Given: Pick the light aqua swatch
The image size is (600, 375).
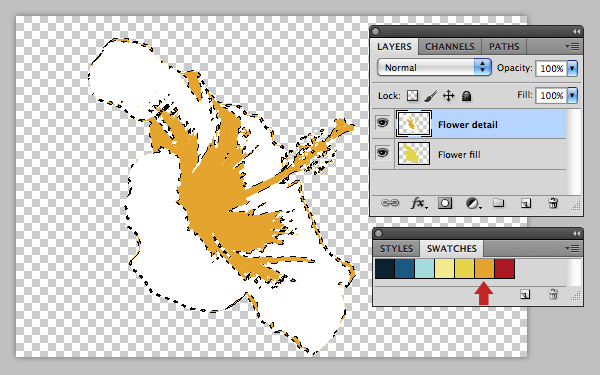Looking at the screenshot, I should coord(425,269).
